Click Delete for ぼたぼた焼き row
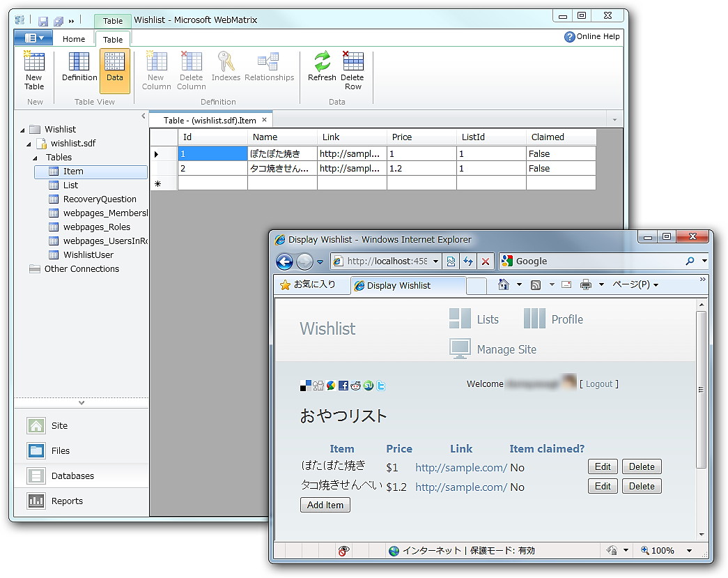Screen dimensions: 728x578 [642, 466]
